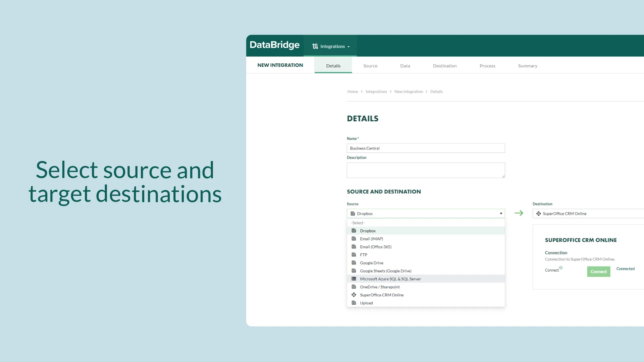Switch to the Source tab
This screenshot has width=644, height=362.
point(370,66)
